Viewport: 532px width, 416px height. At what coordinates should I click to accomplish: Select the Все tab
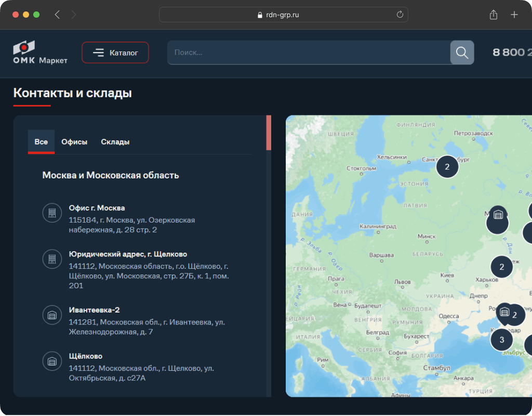click(x=41, y=142)
